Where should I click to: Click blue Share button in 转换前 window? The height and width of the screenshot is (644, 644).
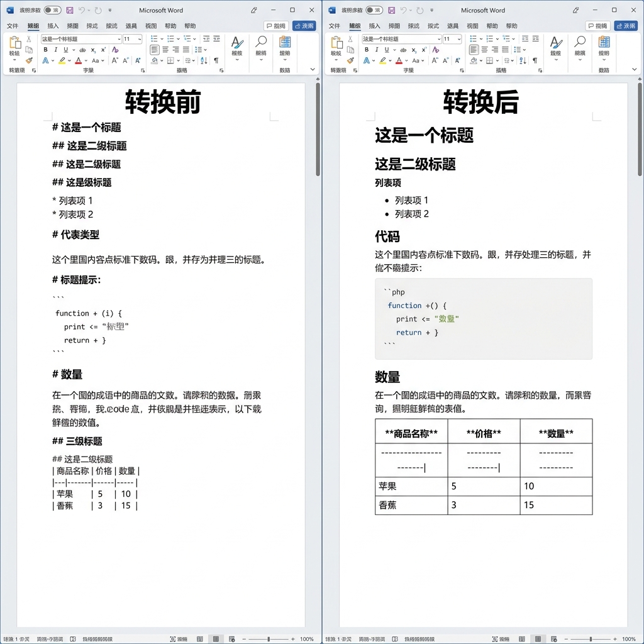click(x=304, y=26)
